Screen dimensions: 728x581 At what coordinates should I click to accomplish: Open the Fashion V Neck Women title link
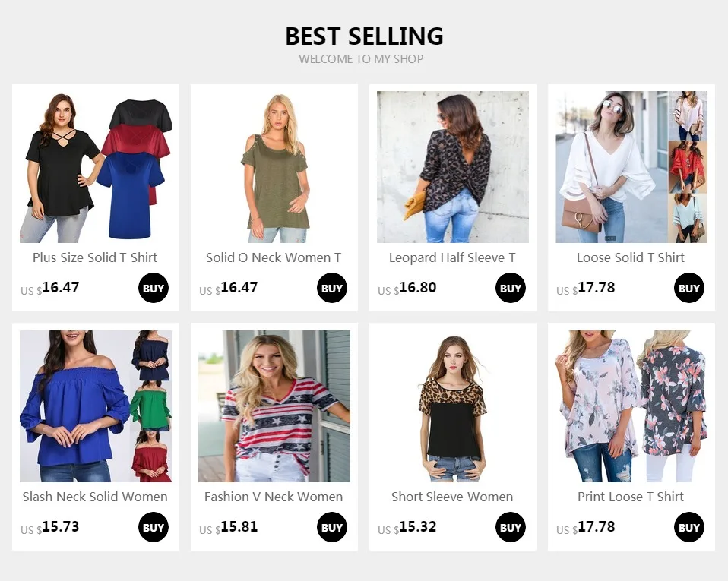pos(274,497)
